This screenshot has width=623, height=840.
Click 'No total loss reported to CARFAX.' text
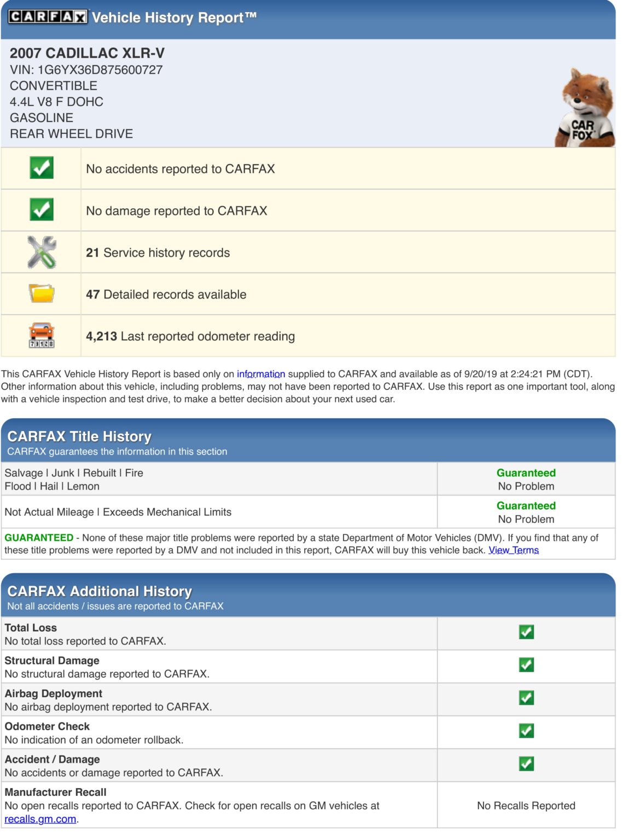(x=85, y=641)
